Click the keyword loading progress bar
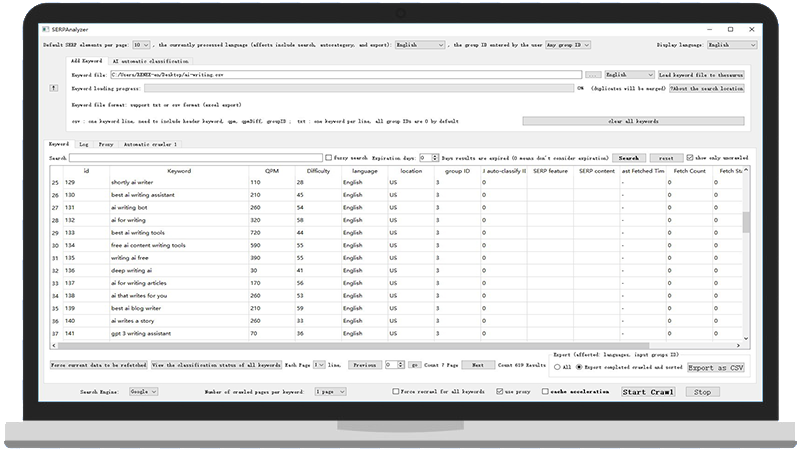This screenshot has height=452, width=800. (x=359, y=88)
